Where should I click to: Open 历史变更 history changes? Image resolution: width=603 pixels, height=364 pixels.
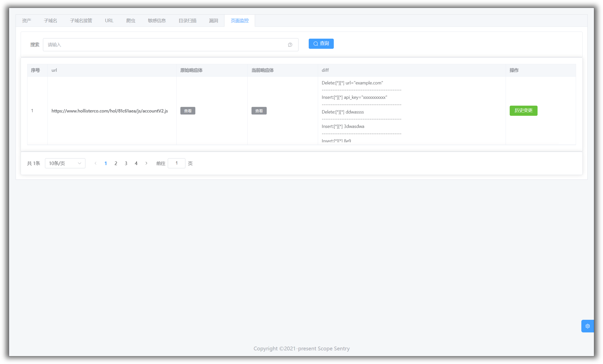coord(523,110)
